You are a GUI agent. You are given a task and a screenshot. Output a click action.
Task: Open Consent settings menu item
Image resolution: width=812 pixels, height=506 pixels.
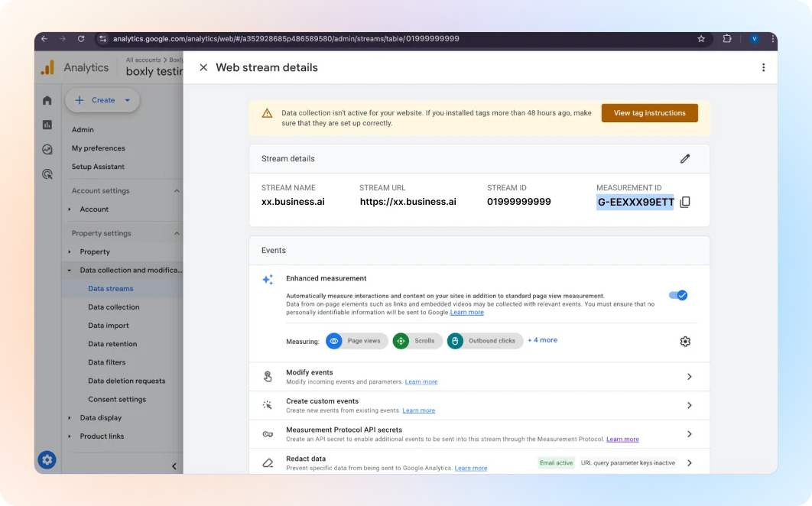tap(117, 399)
